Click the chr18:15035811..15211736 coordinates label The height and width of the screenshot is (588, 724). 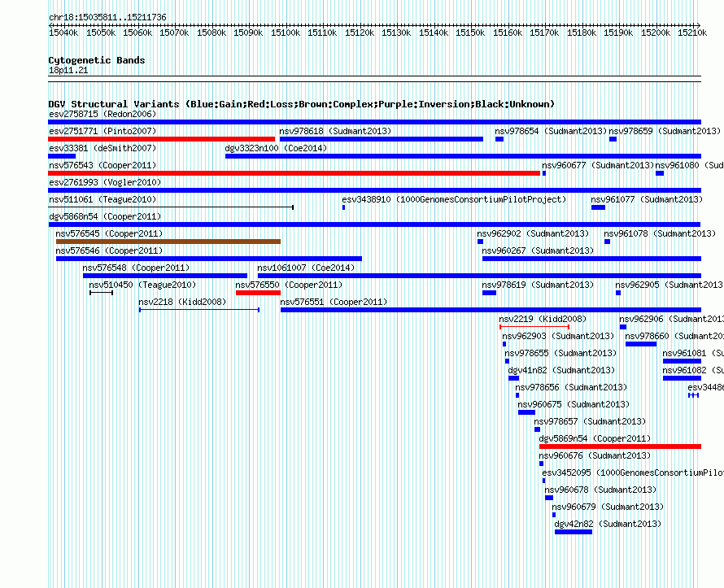[x=107, y=17]
